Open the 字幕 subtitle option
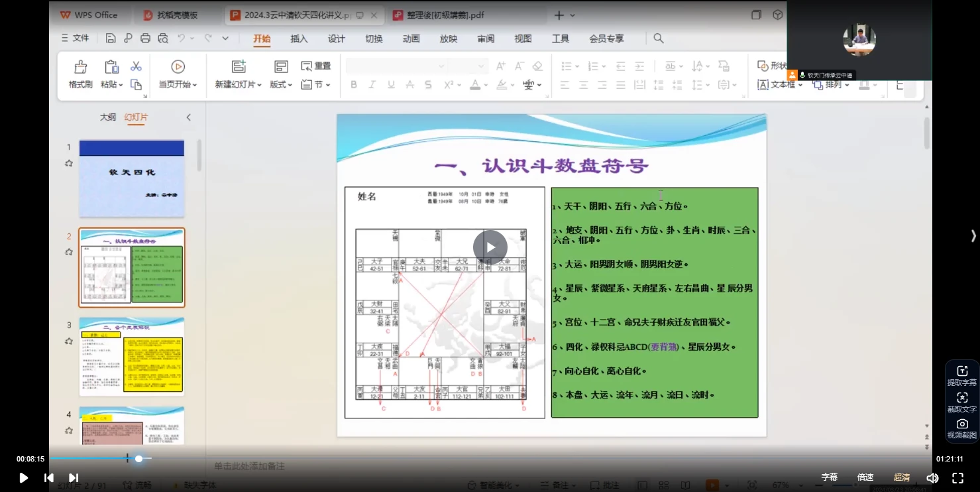 coord(830,477)
